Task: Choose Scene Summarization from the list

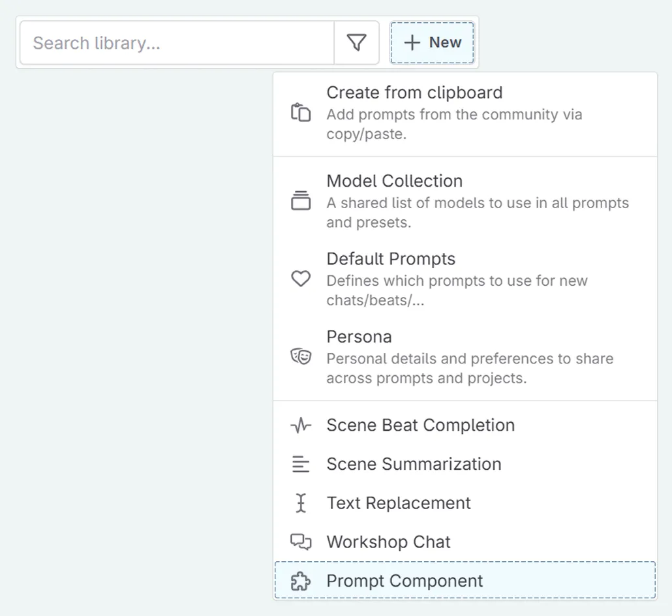Action: pyautogui.click(x=414, y=464)
